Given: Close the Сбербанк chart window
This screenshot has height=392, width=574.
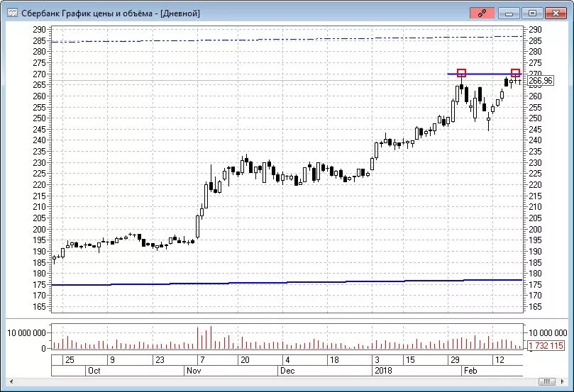Looking at the screenshot, I should [x=556, y=13].
